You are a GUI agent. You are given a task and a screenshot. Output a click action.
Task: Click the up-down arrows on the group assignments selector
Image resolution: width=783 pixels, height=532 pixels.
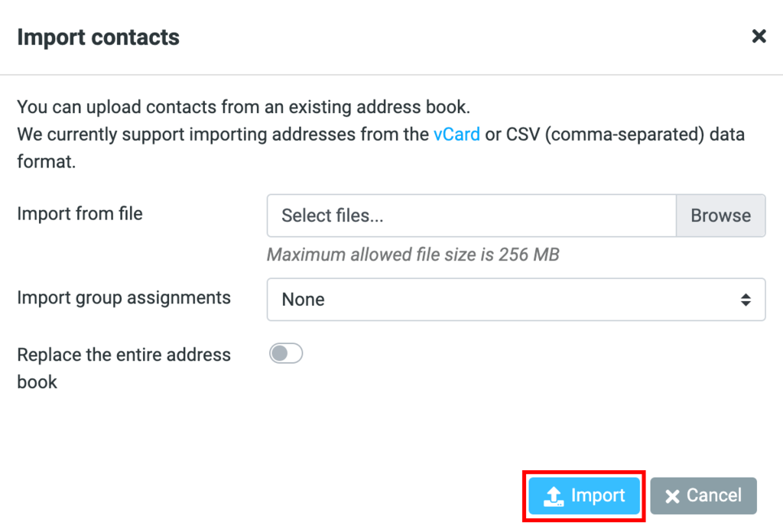(747, 300)
